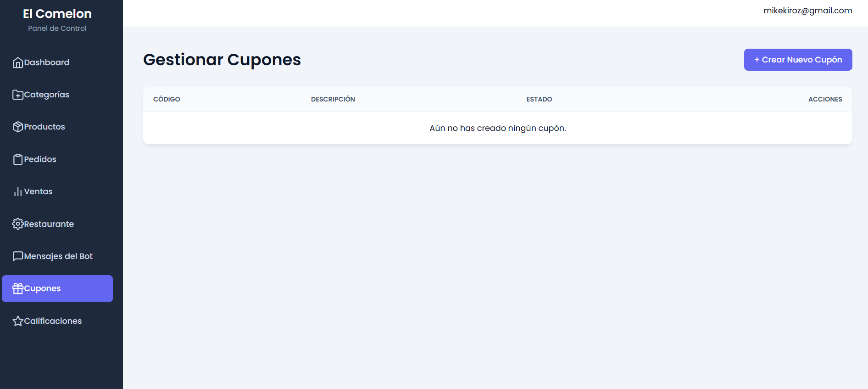The image size is (868, 389).
Task: Click the ACCIONES column header
Action: coord(825,99)
